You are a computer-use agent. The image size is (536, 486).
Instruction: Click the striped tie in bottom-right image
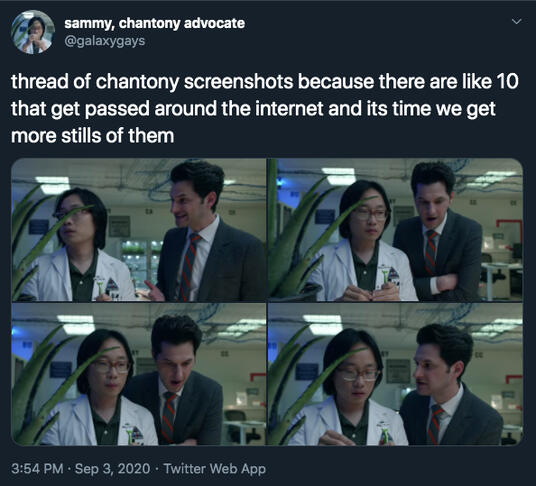tap(434, 424)
